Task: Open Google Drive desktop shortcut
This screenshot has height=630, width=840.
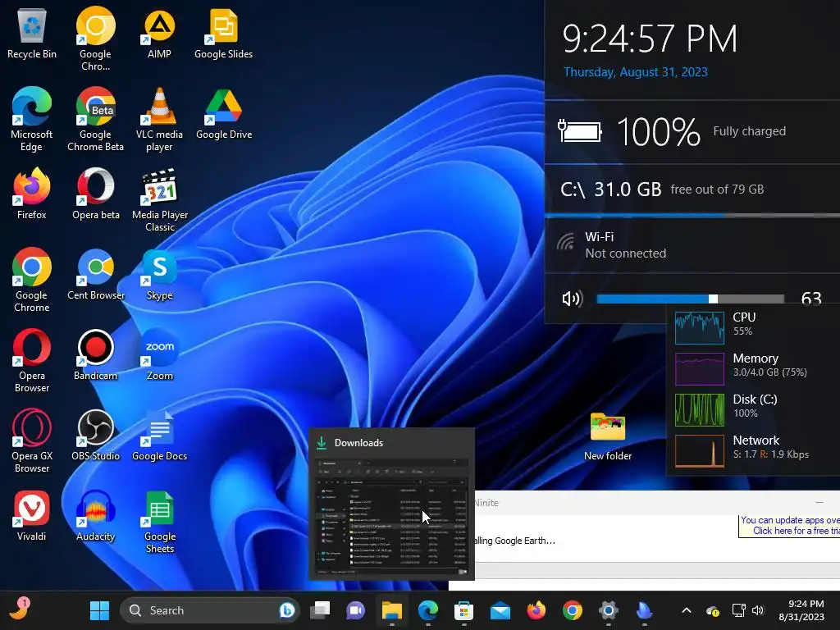Action: pos(223,113)
